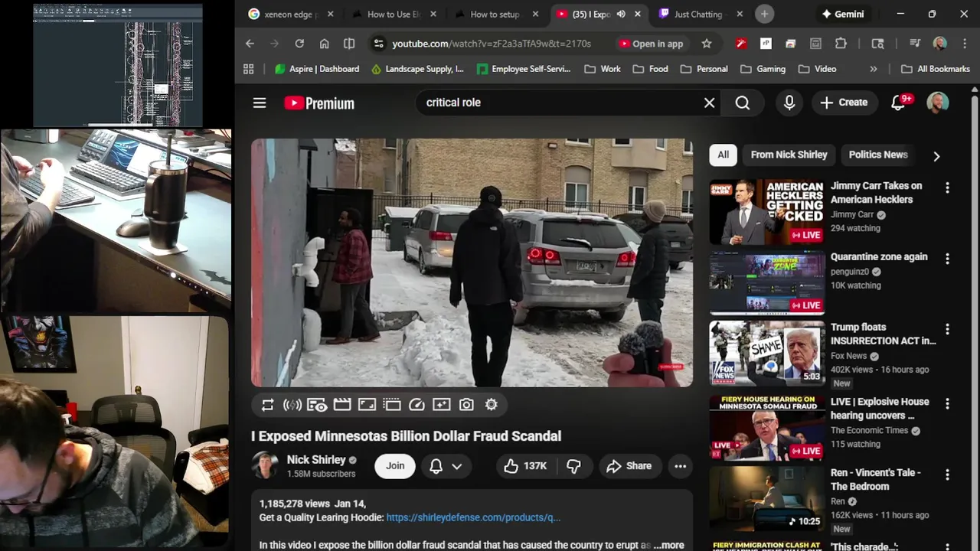Image resolution: width=980 pixels, height=551 pixels.
Task: Open the Explosive House hearing live title
Action: [x=880, y=409]
